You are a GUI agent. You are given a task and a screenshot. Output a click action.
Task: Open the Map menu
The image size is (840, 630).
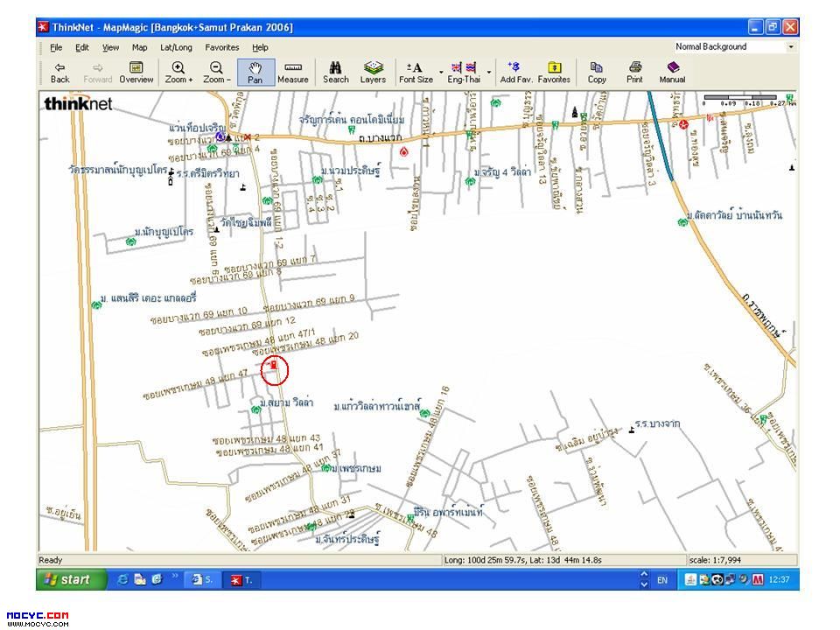click(140, 47)
